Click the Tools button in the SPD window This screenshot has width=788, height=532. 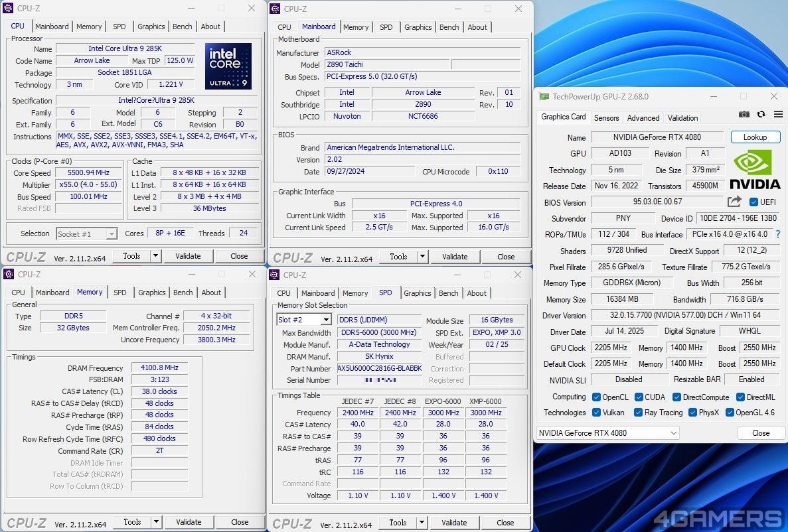pyautogui.click(x=398, y=523)
